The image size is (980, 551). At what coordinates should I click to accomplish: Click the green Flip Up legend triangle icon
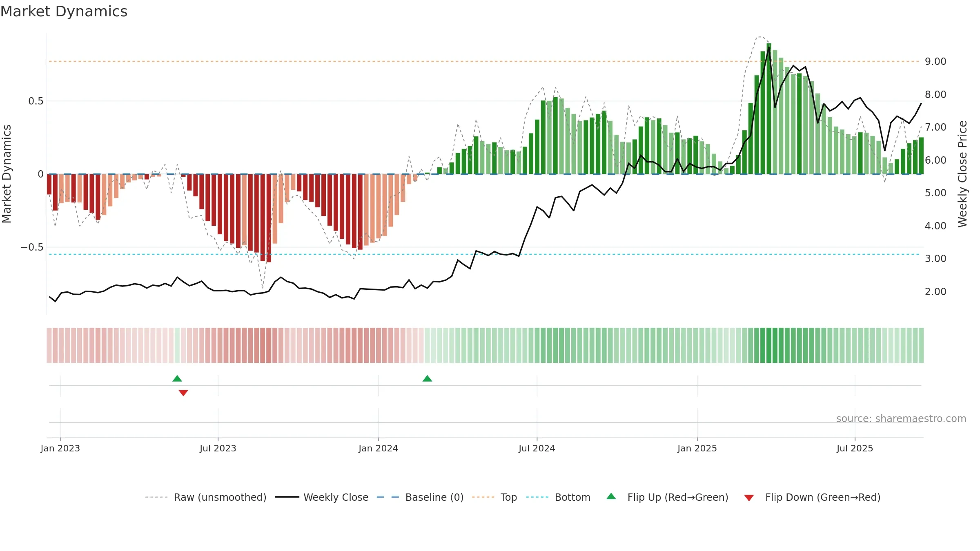click(x=611, y=496)
